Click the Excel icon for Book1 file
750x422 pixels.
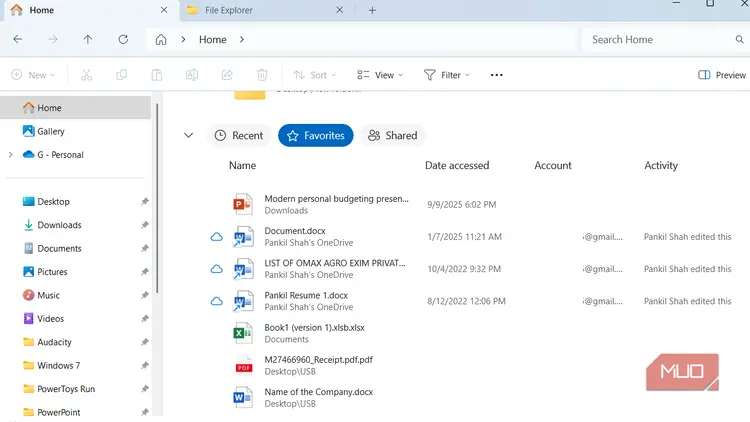[243, 333]
